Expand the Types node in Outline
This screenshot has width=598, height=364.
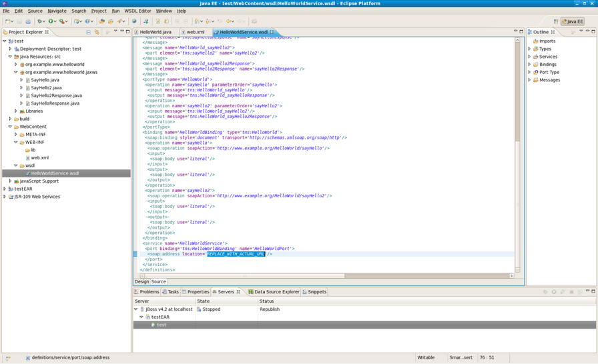(x=530, y=49)
